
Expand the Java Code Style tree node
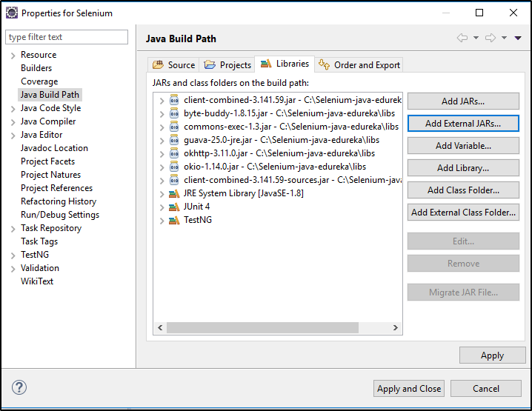(x=13, y=108)
